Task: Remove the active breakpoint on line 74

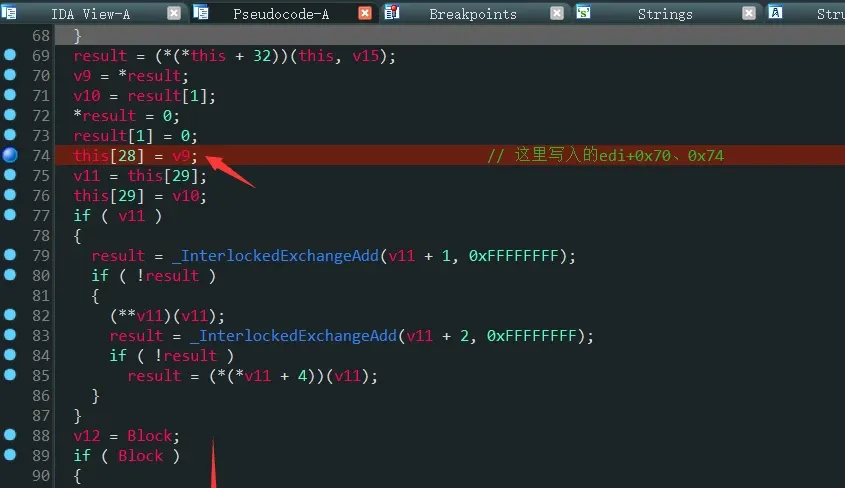Action: 10,155
